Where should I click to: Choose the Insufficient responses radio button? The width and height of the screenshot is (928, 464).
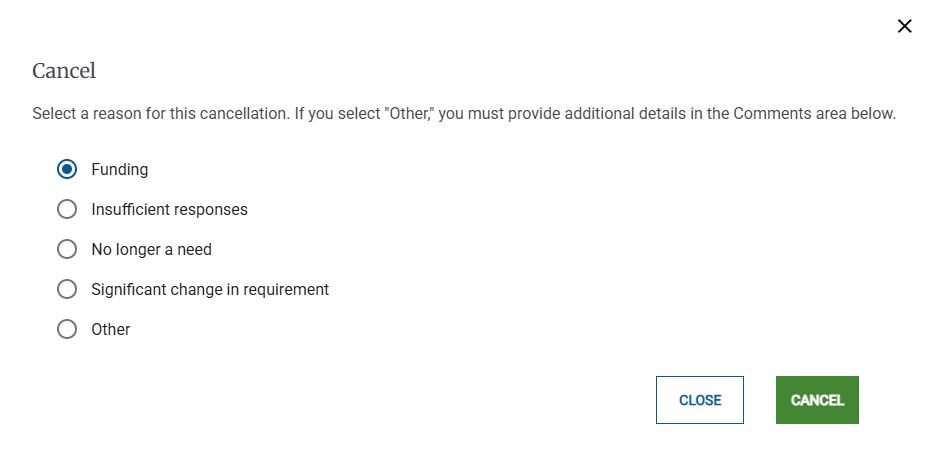tap(67, 210)
